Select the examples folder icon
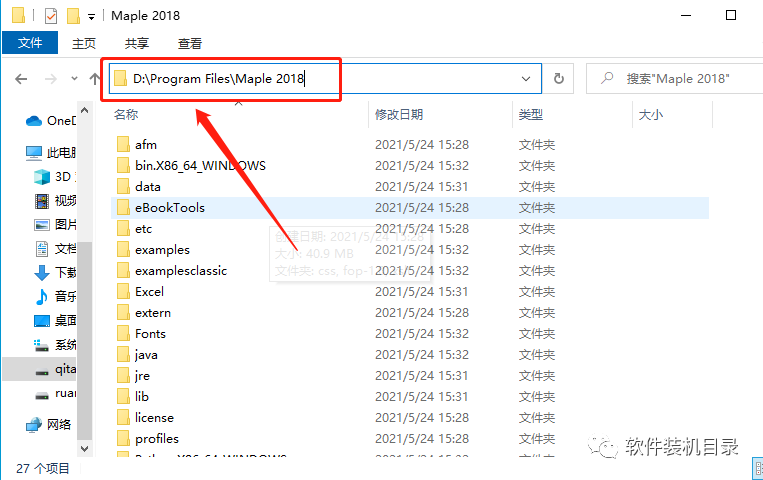Screen dimensions: 763x480 tap(123, 249)
